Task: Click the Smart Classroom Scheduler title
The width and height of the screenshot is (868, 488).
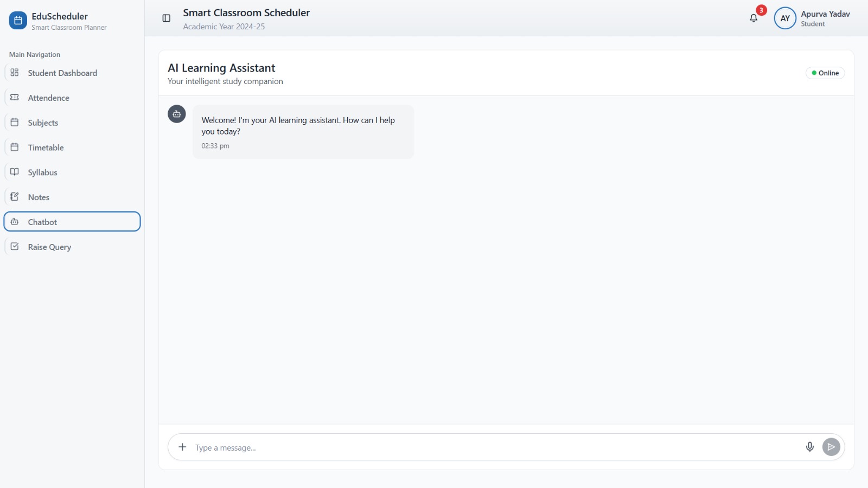Action: click(x=246, y=12)
